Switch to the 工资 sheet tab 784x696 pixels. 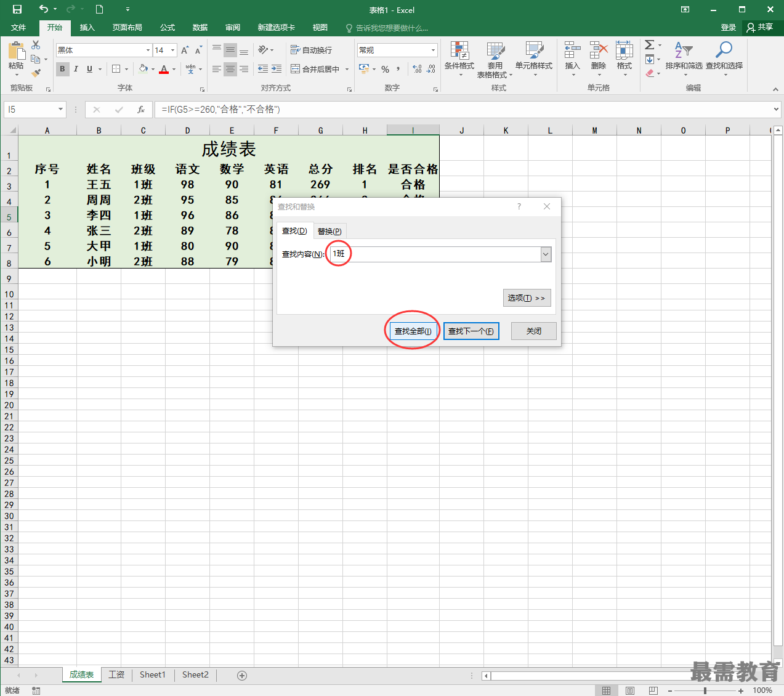116,675
